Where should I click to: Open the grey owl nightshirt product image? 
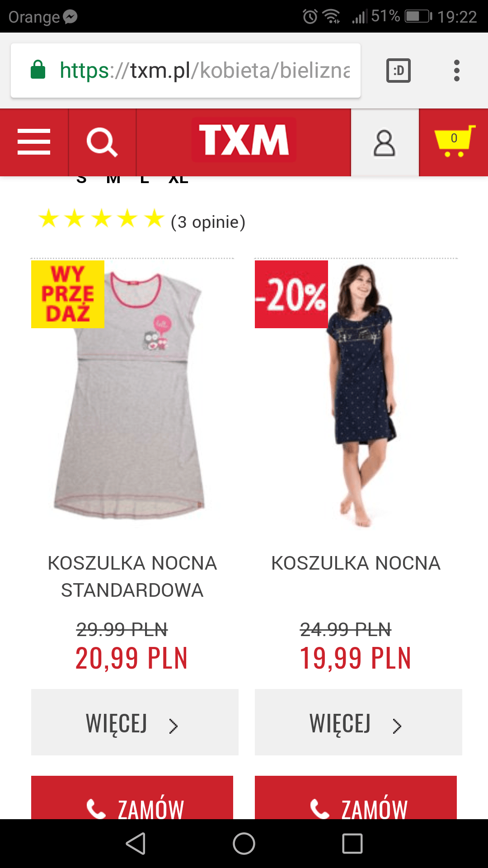point(132,394)
